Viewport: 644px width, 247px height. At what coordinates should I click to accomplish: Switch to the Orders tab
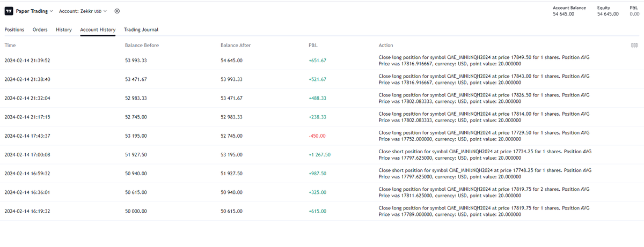coord(40,29)
